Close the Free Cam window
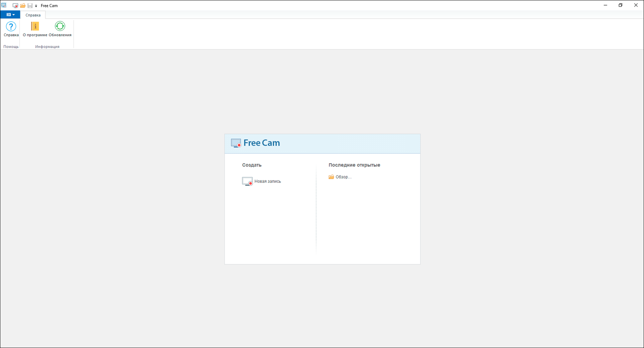The image size is (644, 348). [636, 5]
